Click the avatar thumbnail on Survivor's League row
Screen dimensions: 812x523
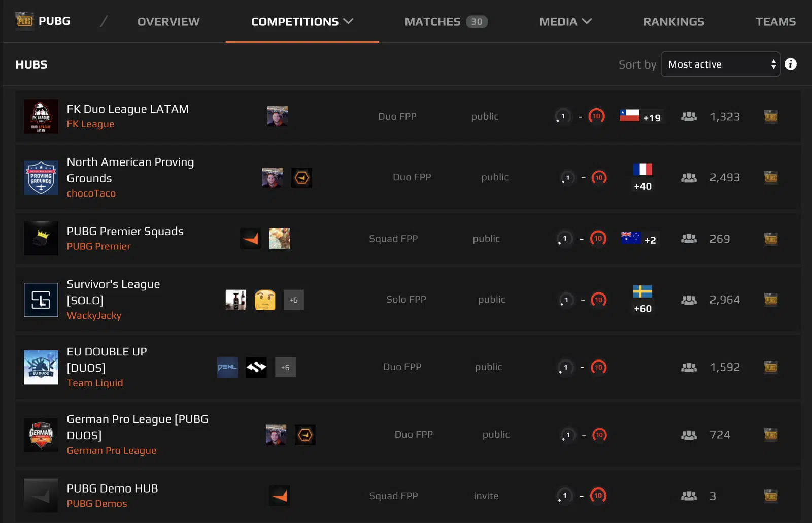point(235,300)
